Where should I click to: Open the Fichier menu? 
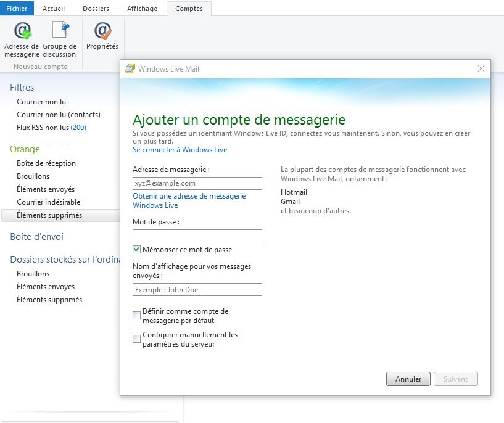[17, 9]
